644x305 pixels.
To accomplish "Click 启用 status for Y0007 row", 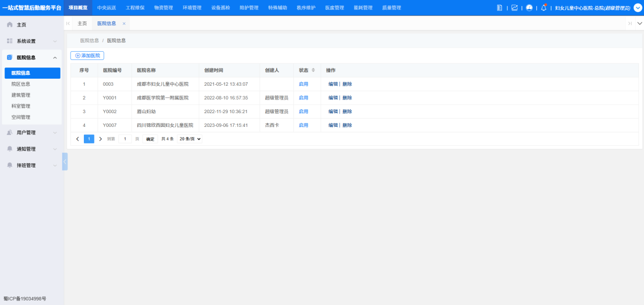I will 303,125.
